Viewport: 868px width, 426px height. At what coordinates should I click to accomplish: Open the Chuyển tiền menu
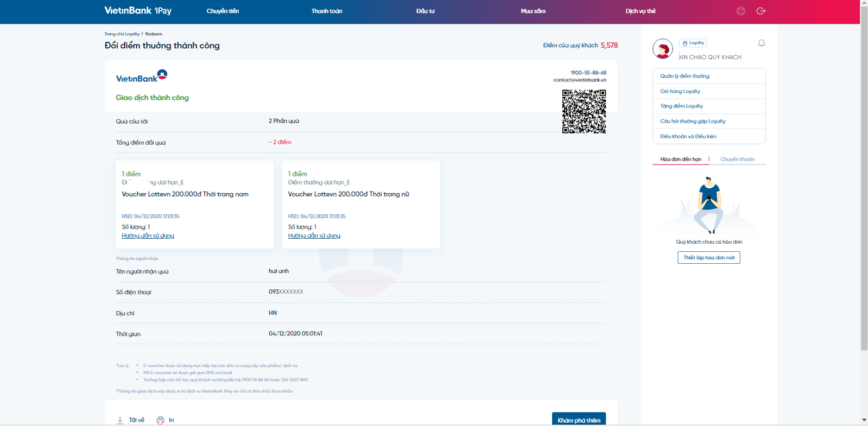[x=223, y=11]
